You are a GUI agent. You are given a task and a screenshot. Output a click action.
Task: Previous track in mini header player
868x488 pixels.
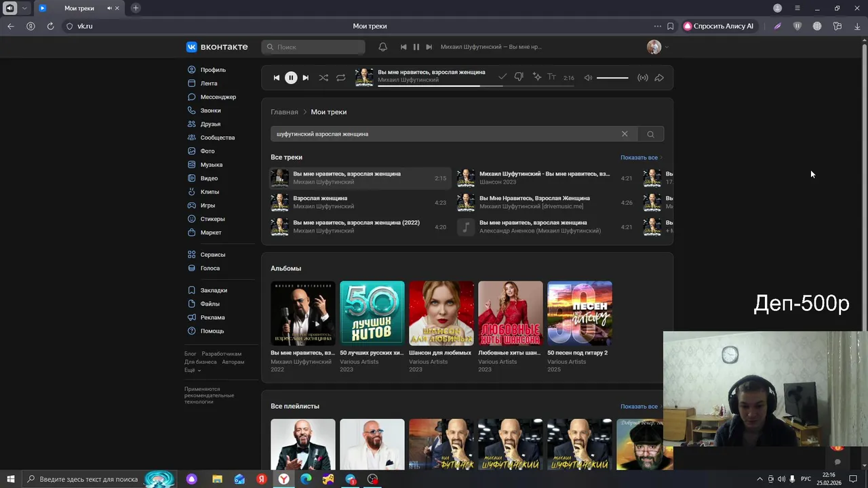click(x=403, y=47)
